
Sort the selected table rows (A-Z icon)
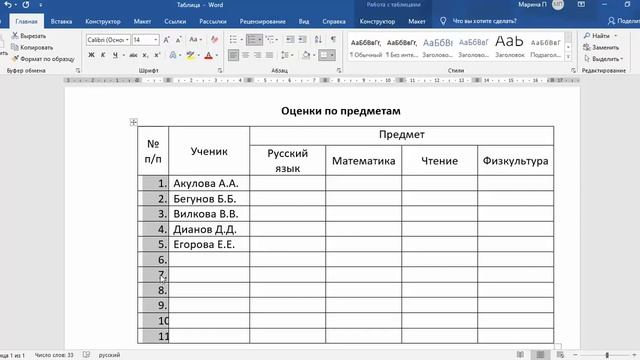(318, 40)
